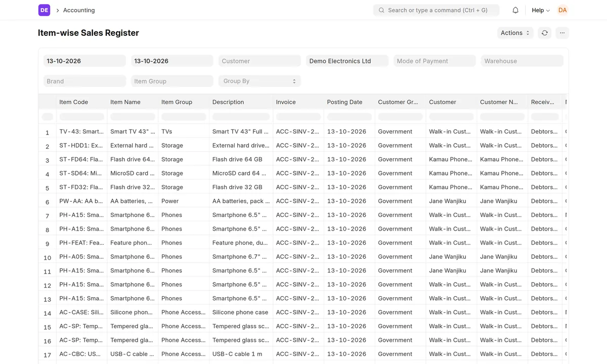The width and height of the screenshot is (607, 364).
Task: Edit the From Date field 13-10-2026
Action: pyautogui.click(x=84, y=61)
